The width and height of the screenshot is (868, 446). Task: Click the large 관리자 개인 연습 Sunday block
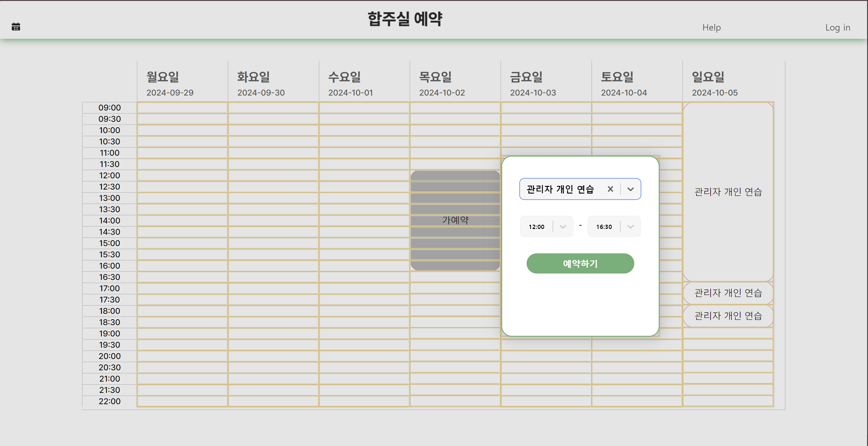click(x=728, y=191)
